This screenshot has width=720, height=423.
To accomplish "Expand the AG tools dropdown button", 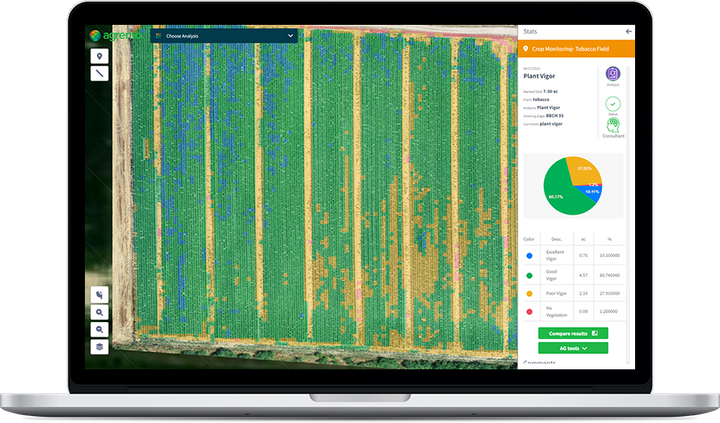I will pyautogui.click(x=573, y=348).
